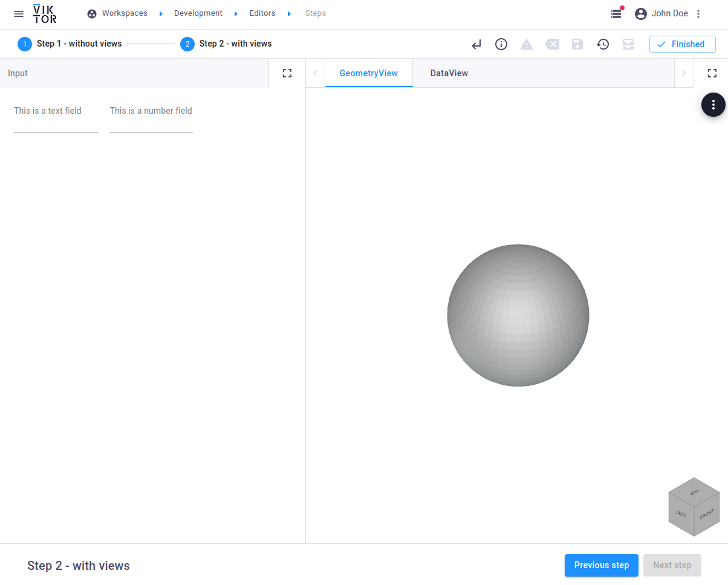
Task: Select the GeometryView tab
Action: (x=368, y=73)
